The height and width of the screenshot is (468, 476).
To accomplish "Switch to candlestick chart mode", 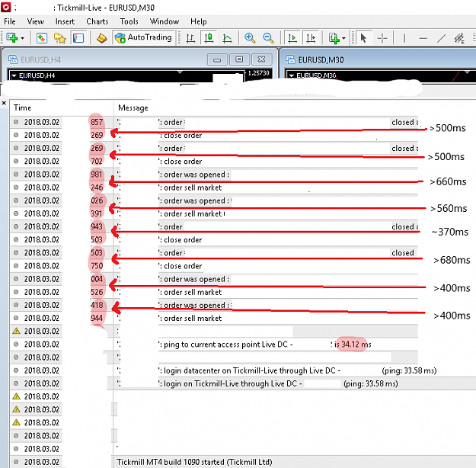I will [209, 38].
